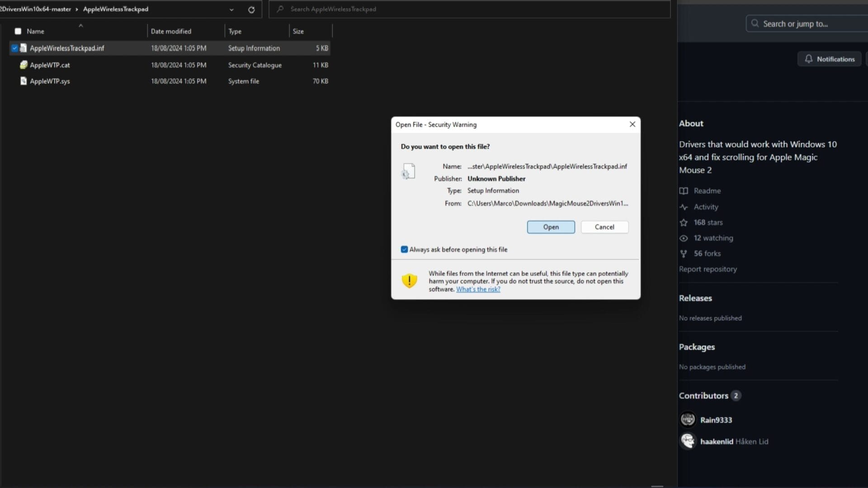Click the haakenlid contributor avatar
This screenshot has width=868, height=488.
click(687, 441)
